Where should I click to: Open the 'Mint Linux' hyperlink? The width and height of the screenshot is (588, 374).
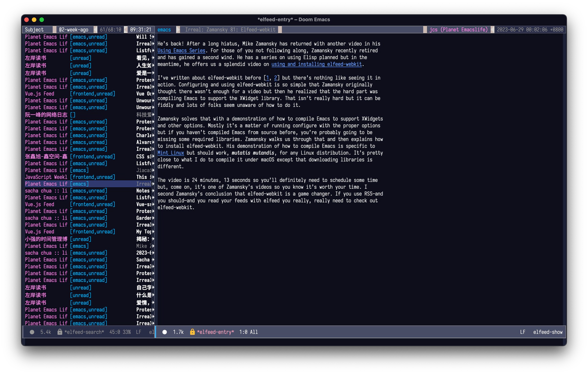(171, 153)
